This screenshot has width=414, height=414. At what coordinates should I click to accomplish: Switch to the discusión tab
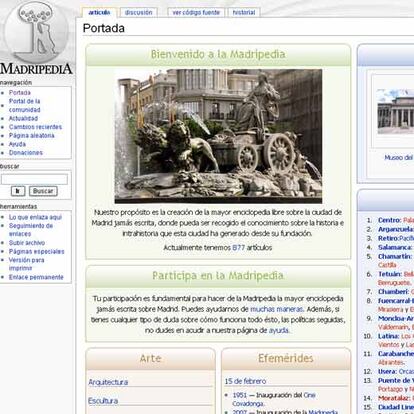(138, 12)
